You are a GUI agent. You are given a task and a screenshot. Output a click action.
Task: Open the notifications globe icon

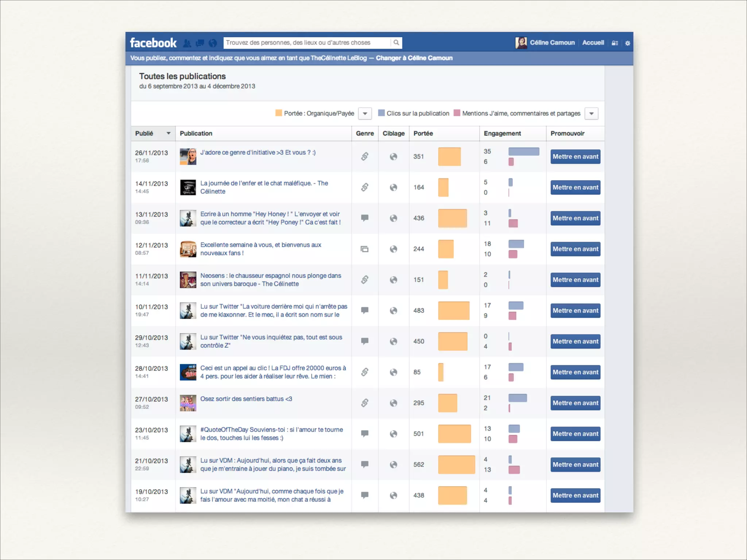click(213, 43)
